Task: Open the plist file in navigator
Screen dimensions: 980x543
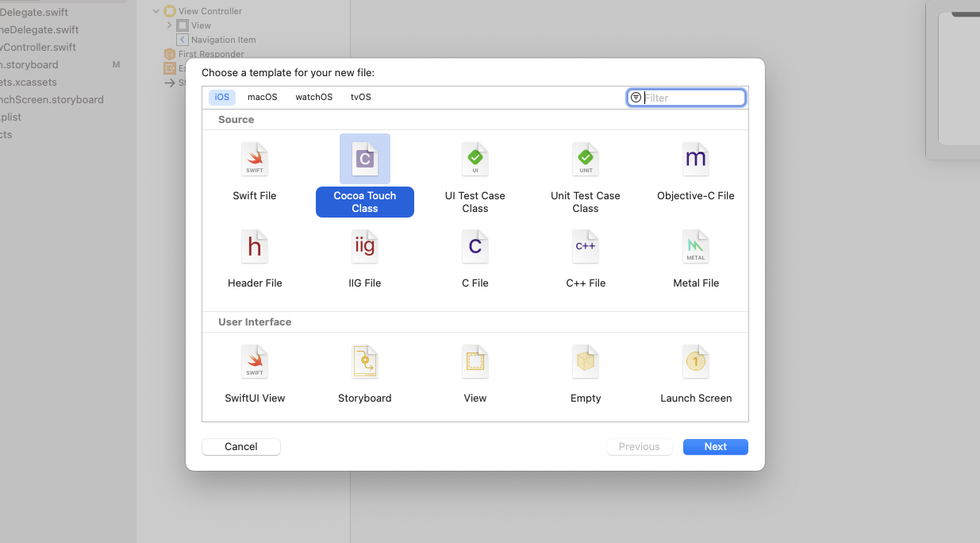Action: coord(11,117)
